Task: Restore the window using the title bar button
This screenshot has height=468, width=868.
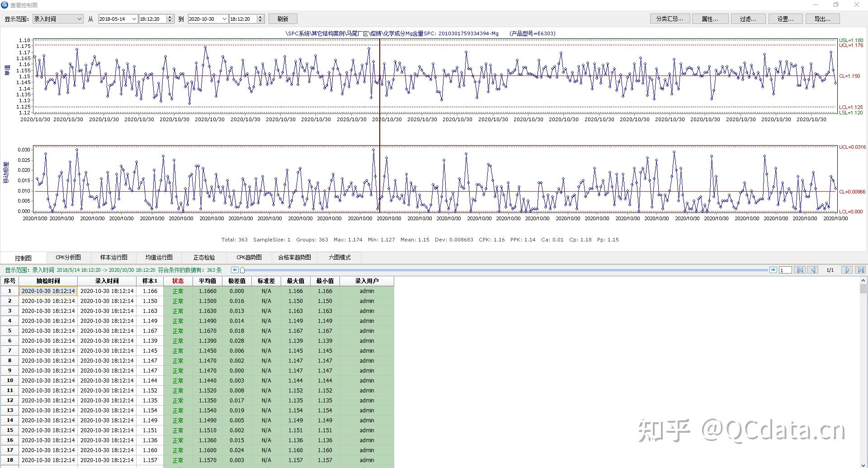Action: click(836, 5)
